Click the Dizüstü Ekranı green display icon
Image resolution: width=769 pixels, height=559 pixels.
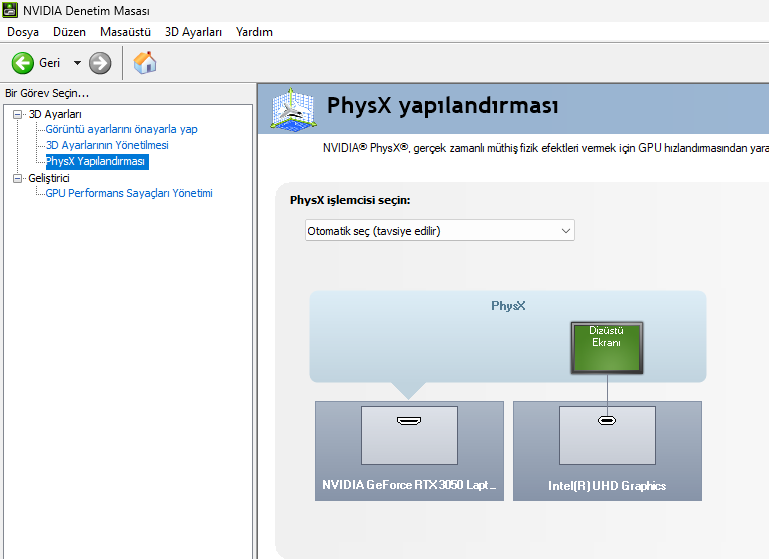607,348
